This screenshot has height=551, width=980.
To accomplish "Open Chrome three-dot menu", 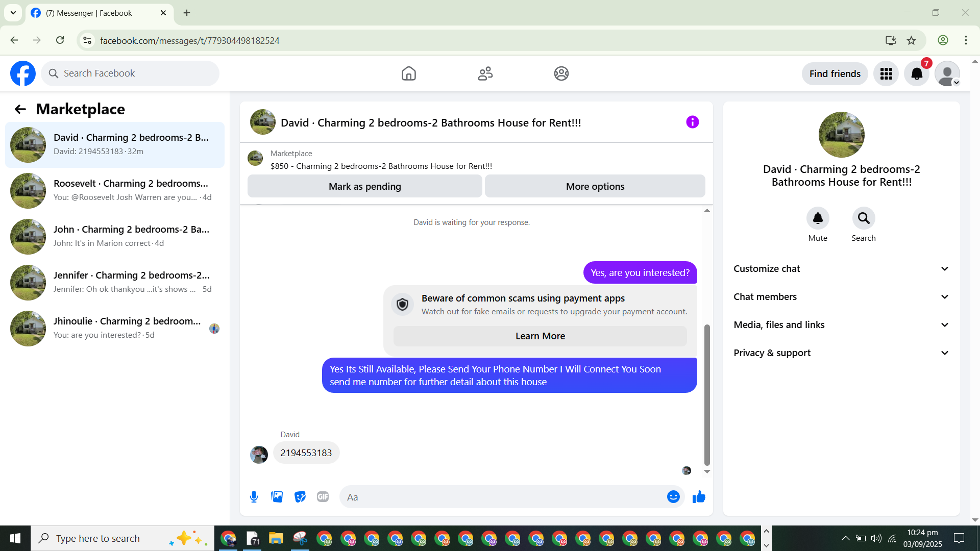I will (x=966, y=40).
